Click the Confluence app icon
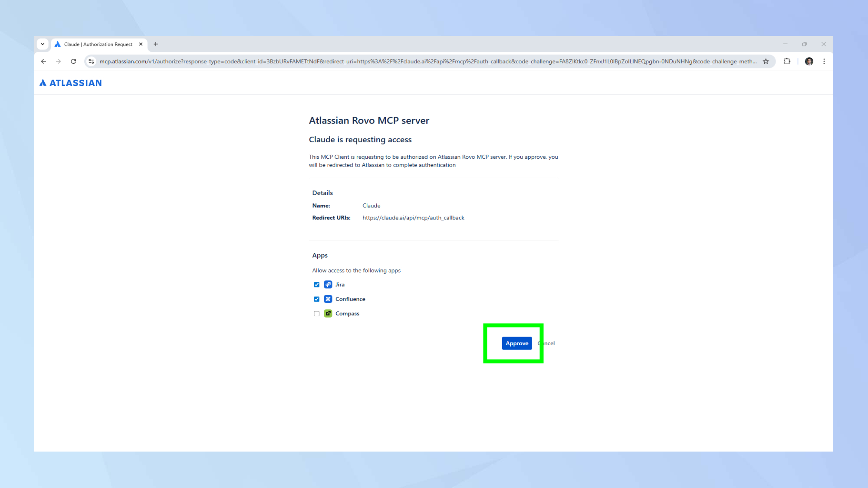The height and width of the screenshot is (488, 868). coord(328,299)
